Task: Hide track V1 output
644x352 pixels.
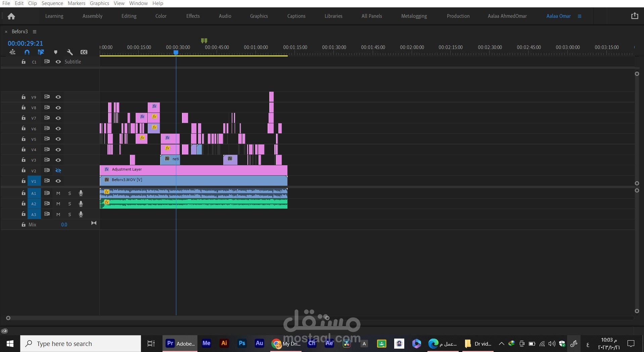Action: [x=58, y=181]
